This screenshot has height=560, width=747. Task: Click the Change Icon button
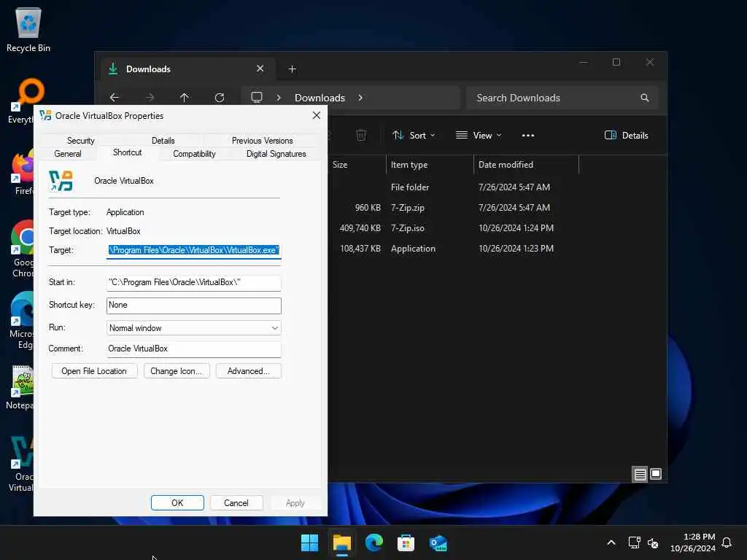tap(177, 371)
